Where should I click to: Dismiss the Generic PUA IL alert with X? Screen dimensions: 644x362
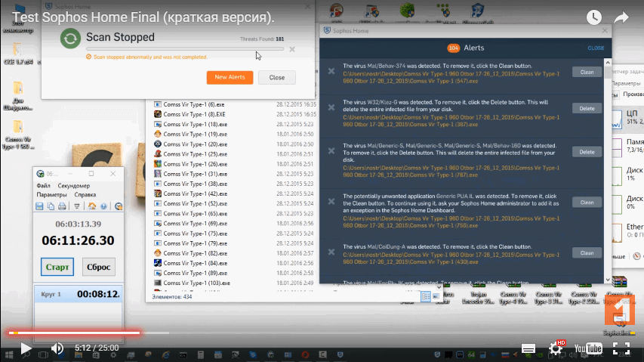click(x=331, y=201)
